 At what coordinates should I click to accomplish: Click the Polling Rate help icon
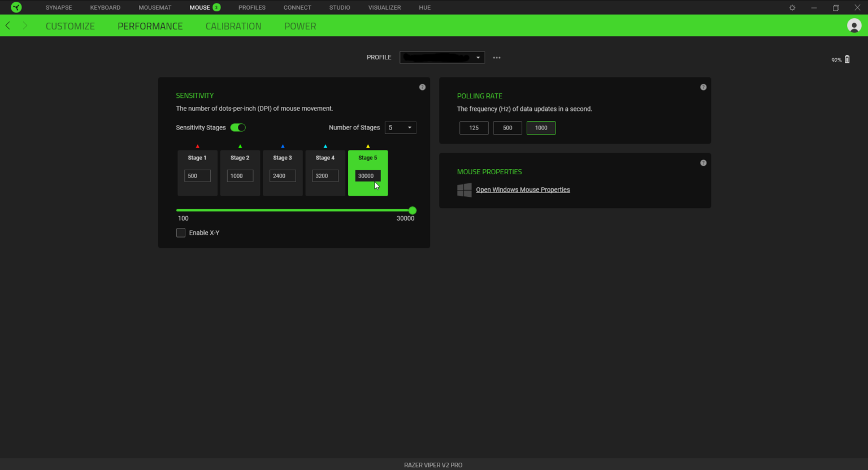703,87
